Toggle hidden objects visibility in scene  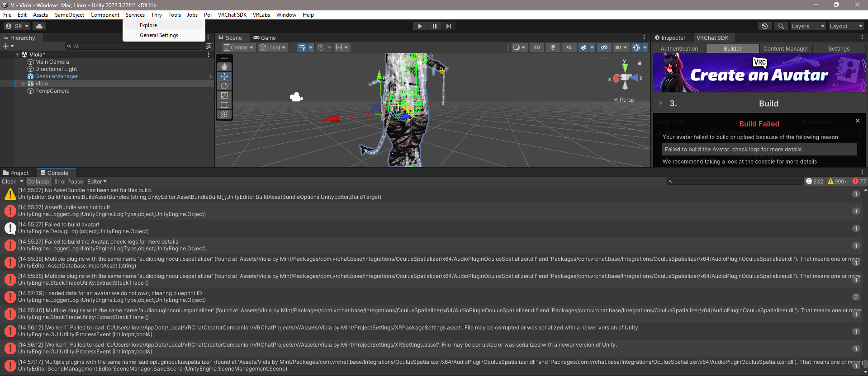[604, 47]
